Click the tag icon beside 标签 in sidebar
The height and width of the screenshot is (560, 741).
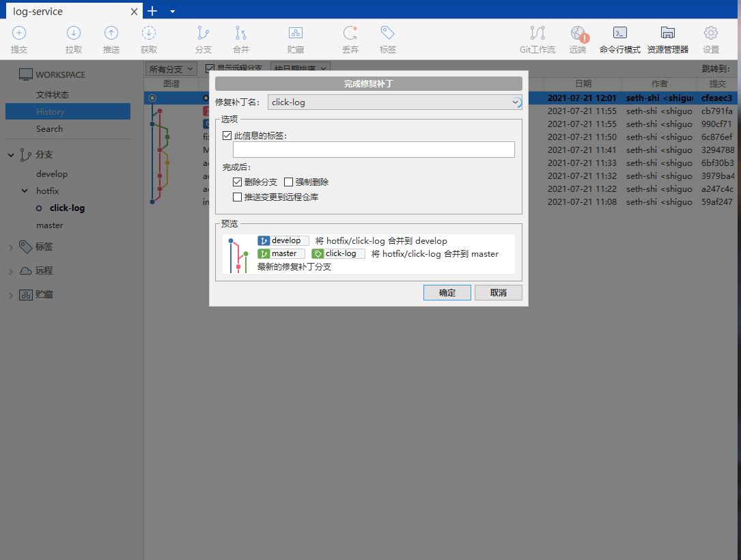25,247
